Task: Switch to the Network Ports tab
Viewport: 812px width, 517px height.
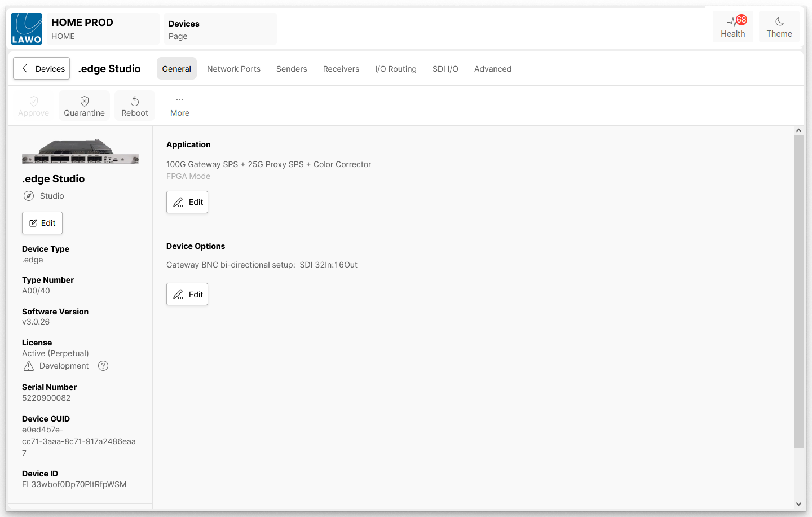Action: tap(233, 69)
